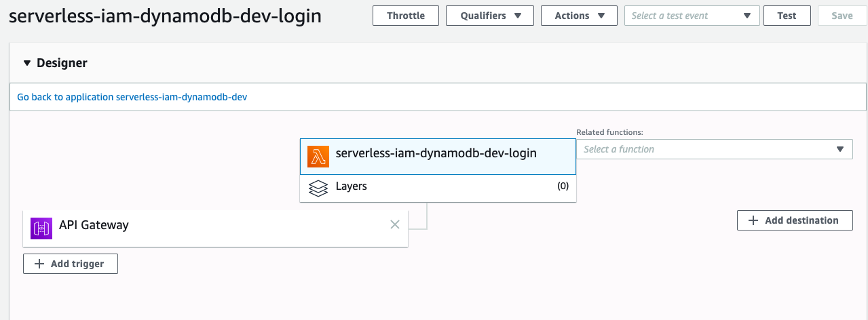Screen dimensions: 868x320
Task: Click the Layers stack icon
Action: 318,188
